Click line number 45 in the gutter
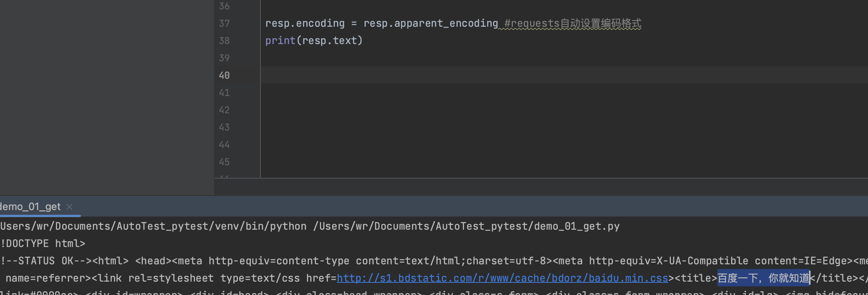 [x=224, y=162]
